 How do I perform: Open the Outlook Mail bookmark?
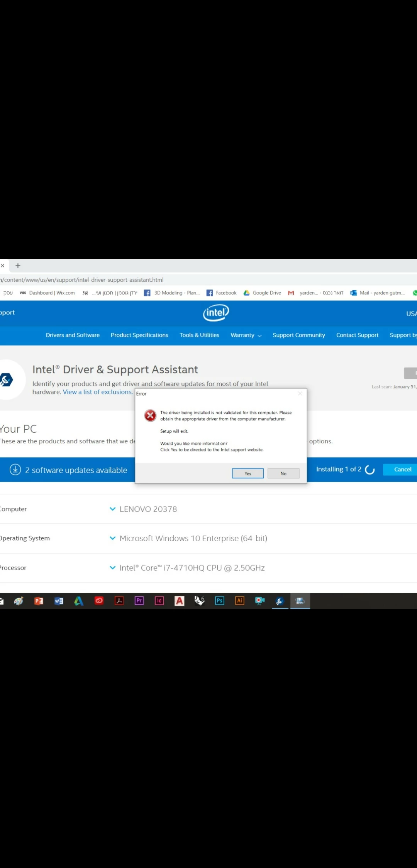pos(378,293)
